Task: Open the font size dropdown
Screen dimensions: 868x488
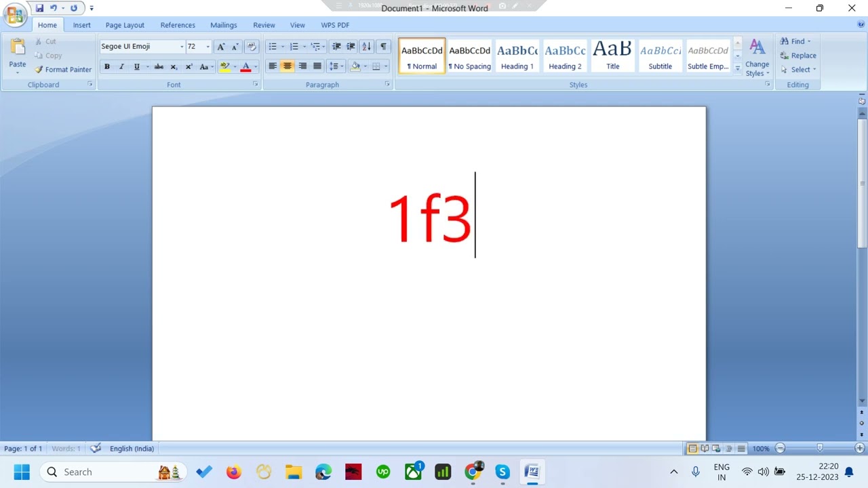Action: coord(208,46)
